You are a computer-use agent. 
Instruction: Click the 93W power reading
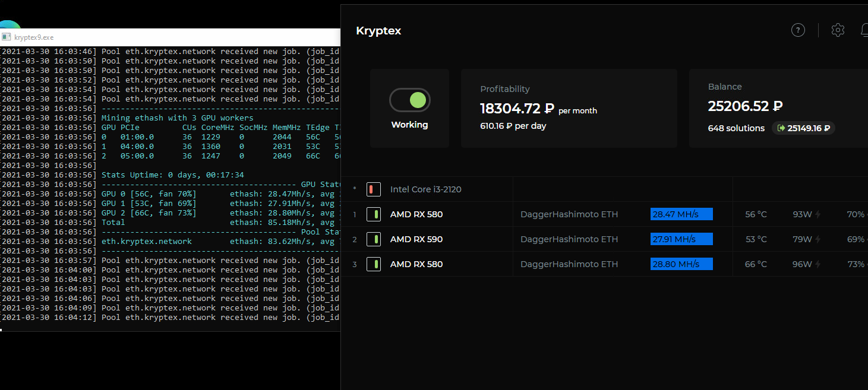click(802, 214)
